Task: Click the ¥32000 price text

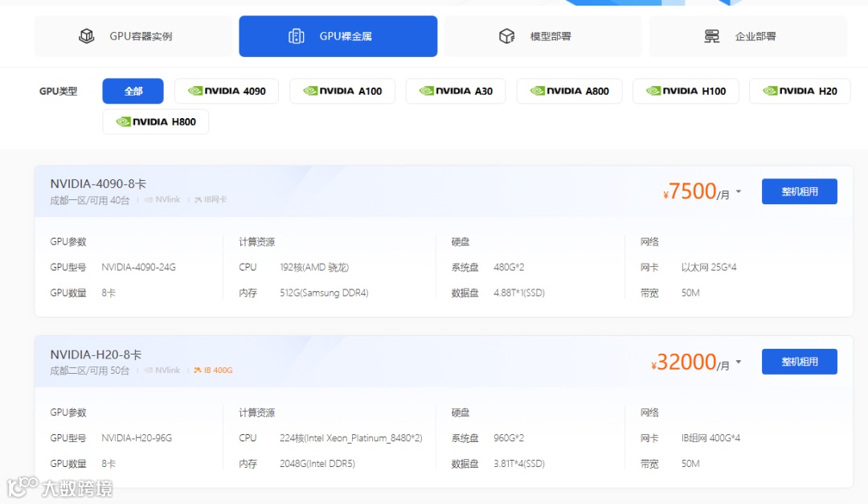Action: (x=684, y=363)
